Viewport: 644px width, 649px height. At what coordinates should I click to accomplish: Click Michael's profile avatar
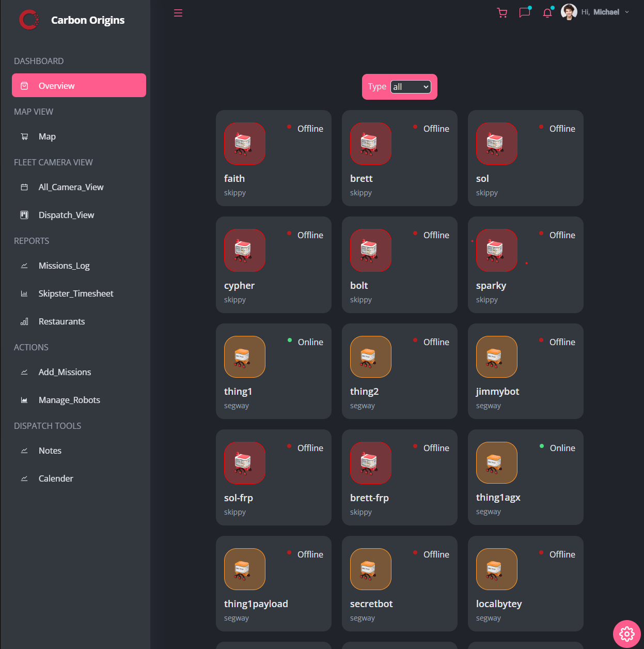[x=569, y=12]
